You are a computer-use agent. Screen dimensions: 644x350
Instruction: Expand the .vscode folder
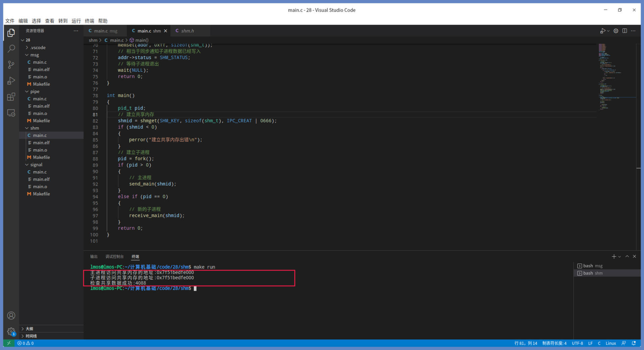[x=38, y=47]
